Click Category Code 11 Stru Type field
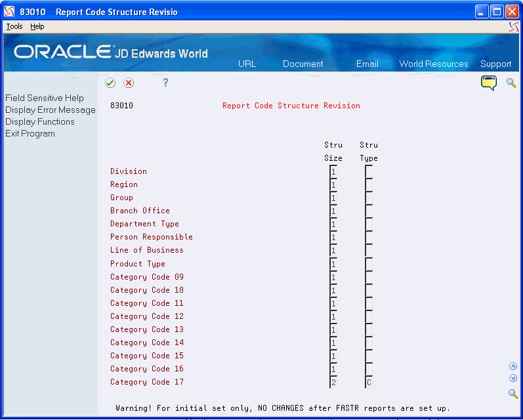Viewport: 523px width, 420px height. pos(369,304)
